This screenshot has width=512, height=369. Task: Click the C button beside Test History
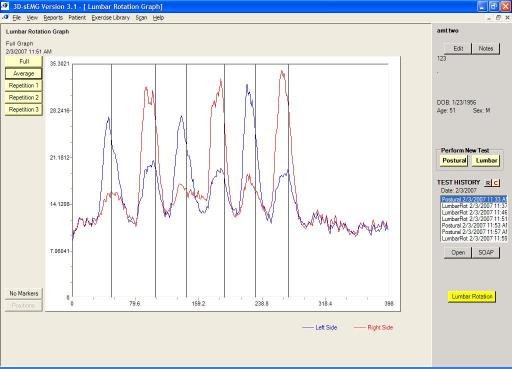[496, 183]
